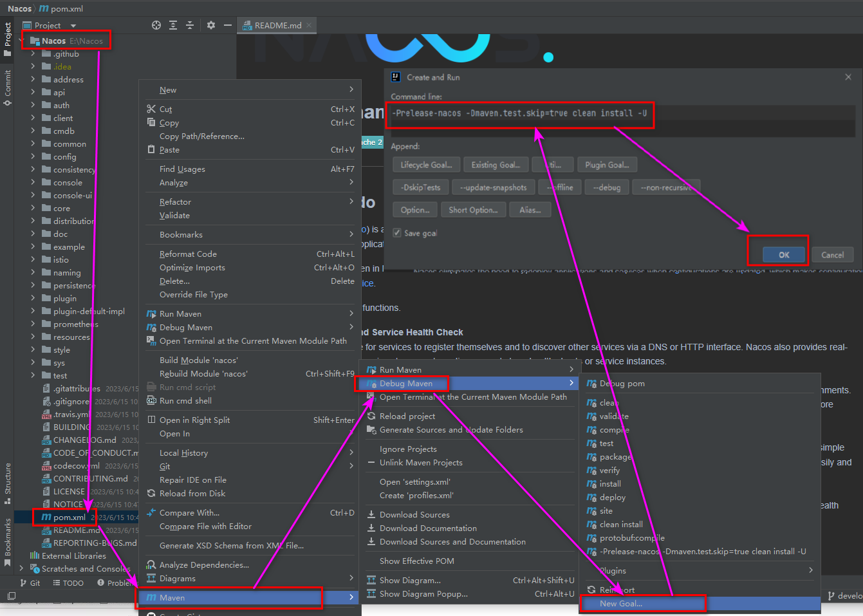The width and height of the screenshot is (863, 616).
Task: Click OK in Create and Run dialog
Action: (784, 255)
